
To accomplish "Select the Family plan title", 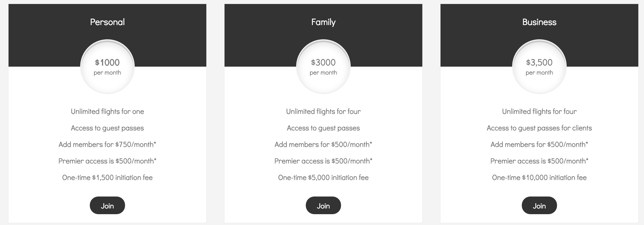I will tap(323, 22).
